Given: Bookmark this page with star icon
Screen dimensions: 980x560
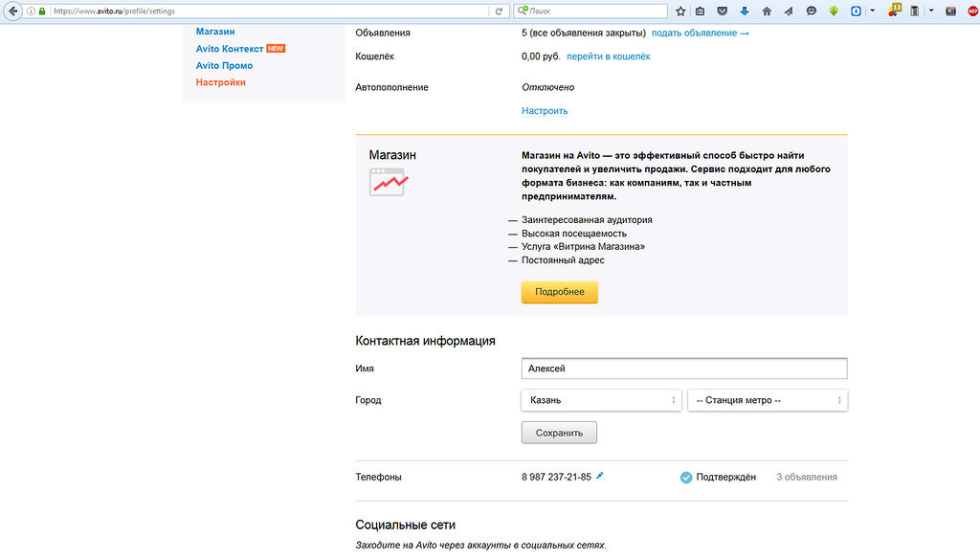Looking at the screenshot, I should (680, 11).
